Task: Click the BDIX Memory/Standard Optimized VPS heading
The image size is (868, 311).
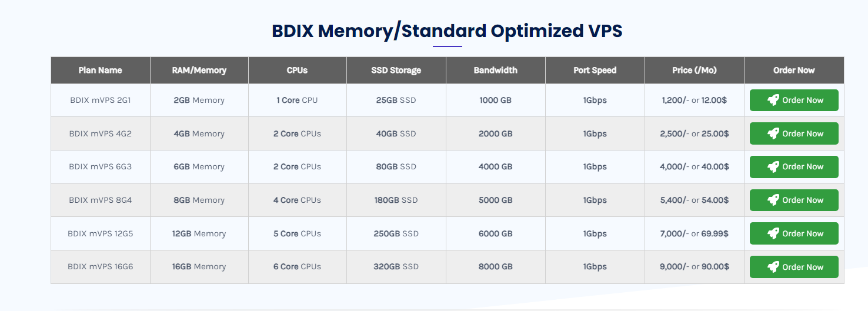Action: (447, 31)
